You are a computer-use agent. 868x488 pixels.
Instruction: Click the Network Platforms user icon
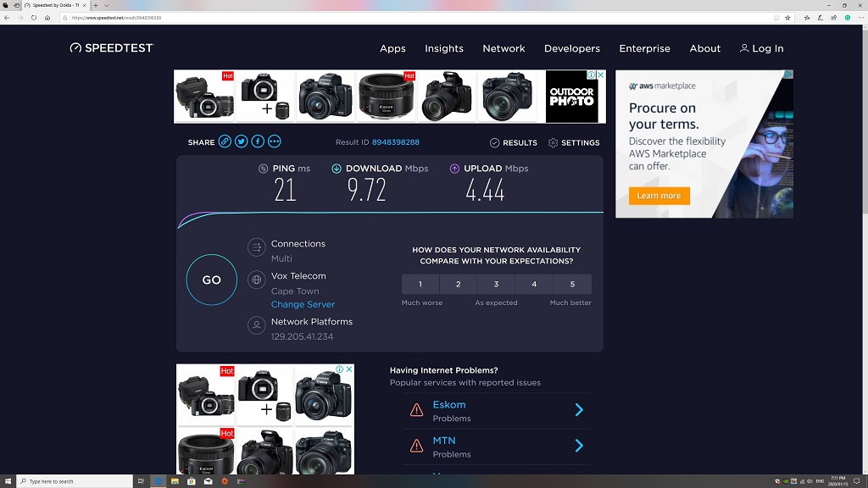(x=256, y=325)
